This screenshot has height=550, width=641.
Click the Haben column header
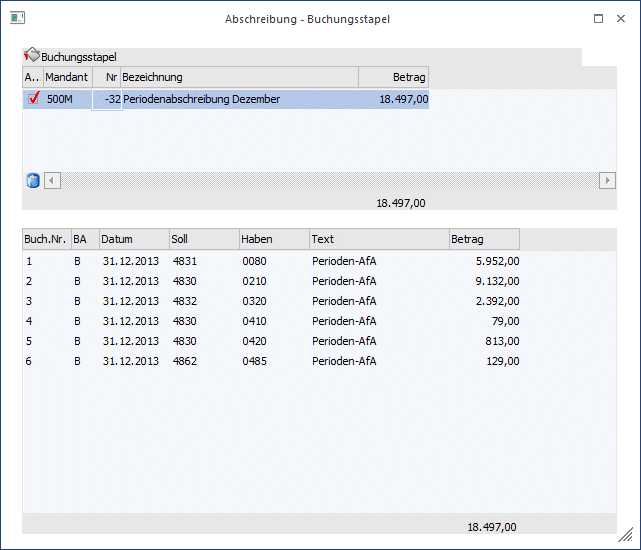coord(273,239)
